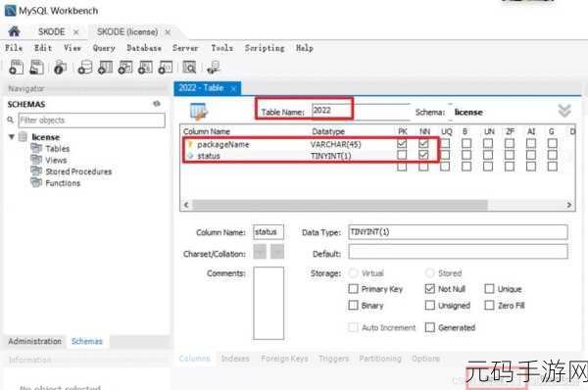Click the Comments text box

[x=269, y=303]
